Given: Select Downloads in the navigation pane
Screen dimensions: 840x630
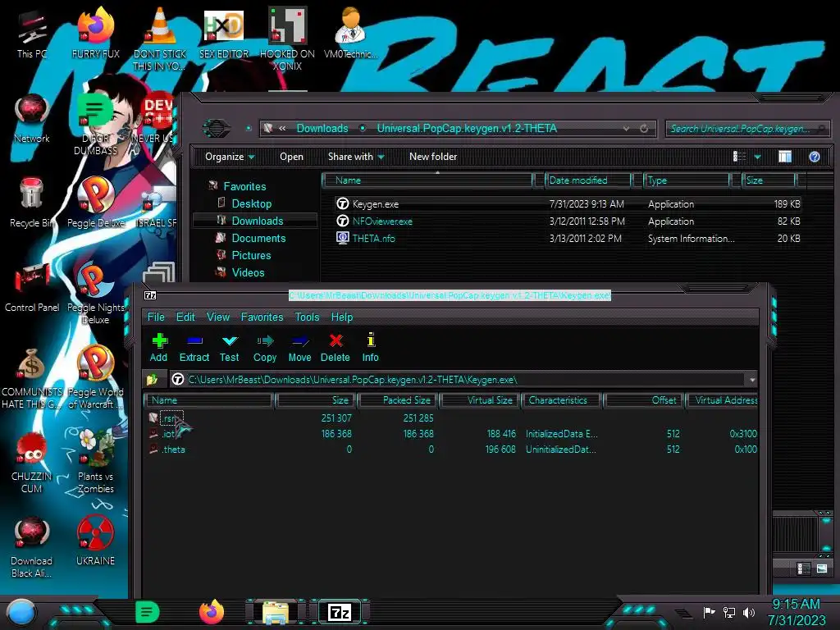Looking at the screenshot, I should [x=257, y=221].
